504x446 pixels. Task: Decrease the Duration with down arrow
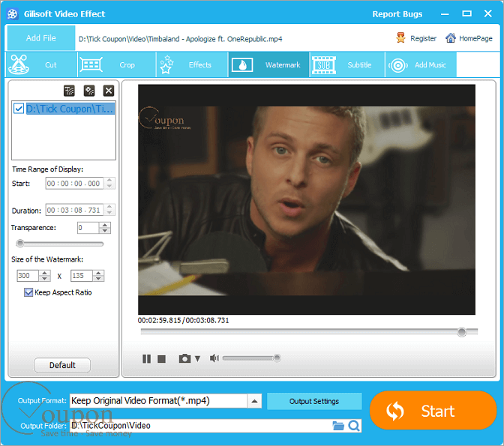[x=109, y=213]
